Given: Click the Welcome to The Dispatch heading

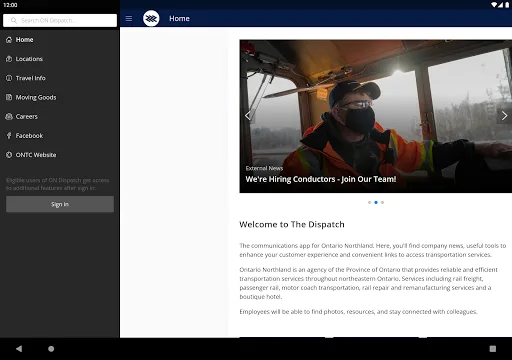Looking at the screenshot, I should pos(292,224).
